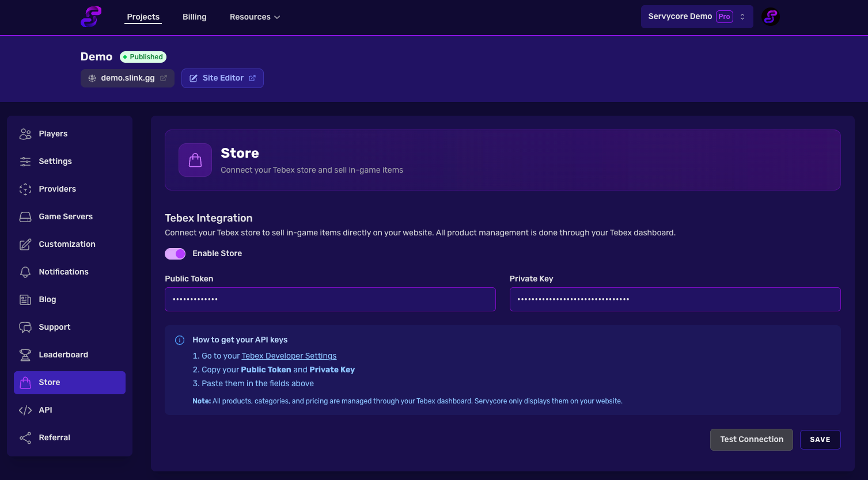Click the Providers sidebar icon

coord(25,189)
